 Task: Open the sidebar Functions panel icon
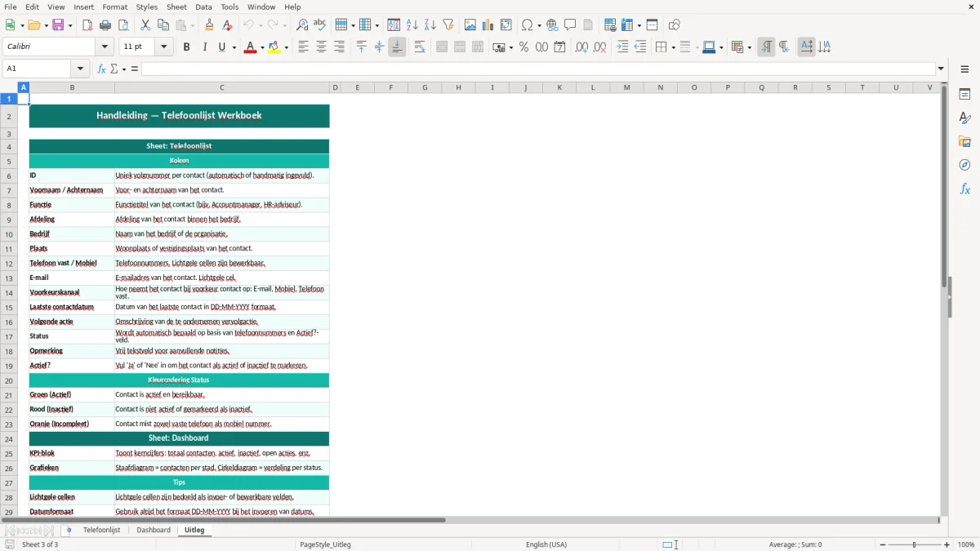(x=964, y=189)
